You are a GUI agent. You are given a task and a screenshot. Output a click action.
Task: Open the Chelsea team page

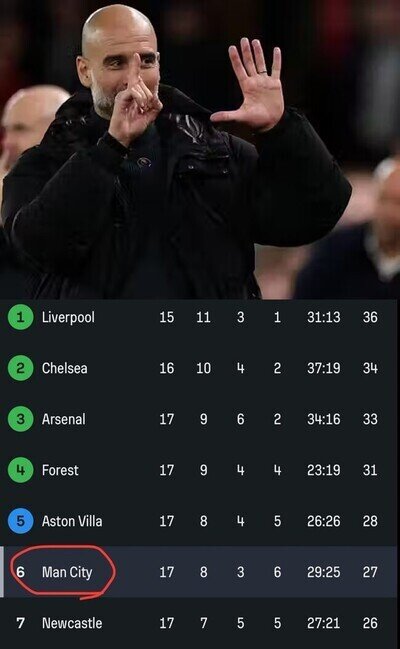[x=64, y=368]
